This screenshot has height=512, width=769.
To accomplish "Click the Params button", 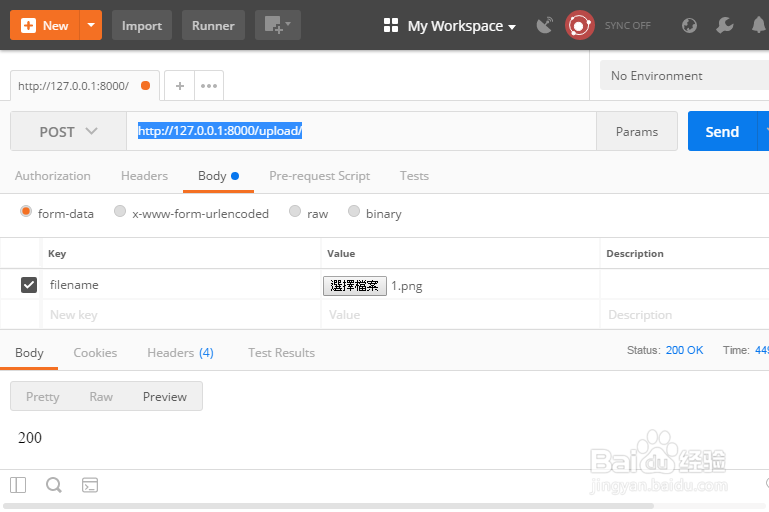I will [637, 131].
